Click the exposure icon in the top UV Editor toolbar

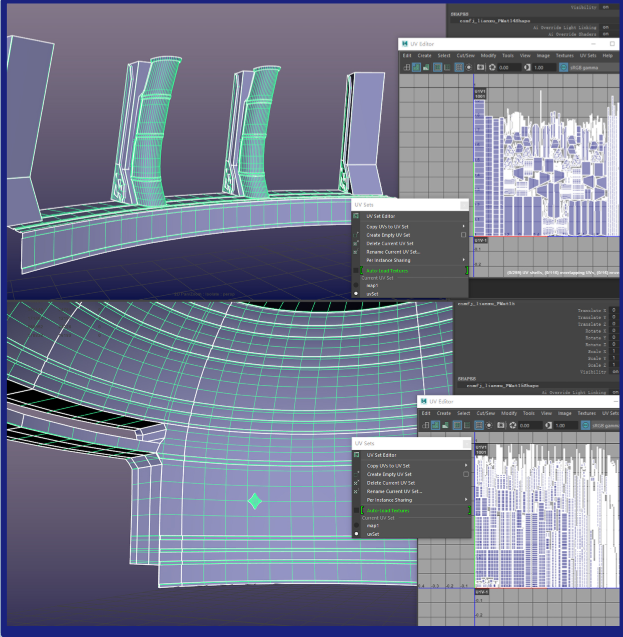(494, 67)
